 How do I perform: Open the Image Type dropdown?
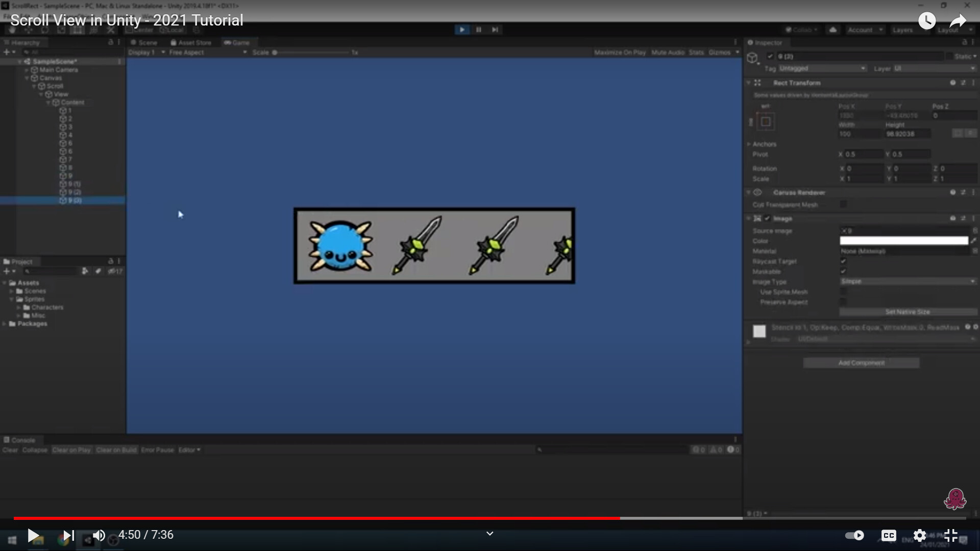(x=908, y=282)
